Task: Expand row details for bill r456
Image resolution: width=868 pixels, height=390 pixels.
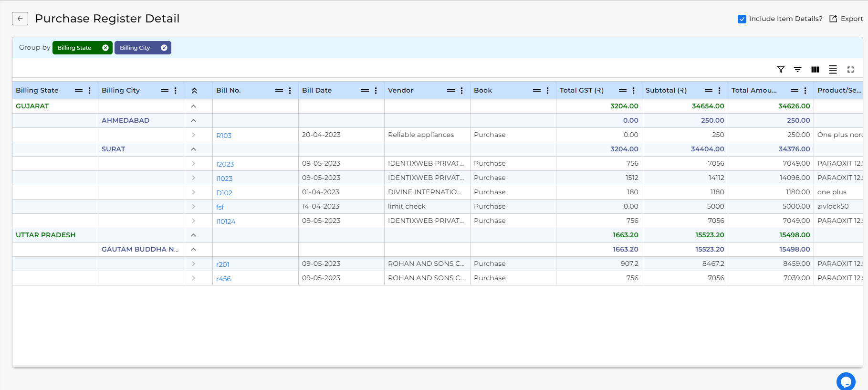Action: point(193,278)
